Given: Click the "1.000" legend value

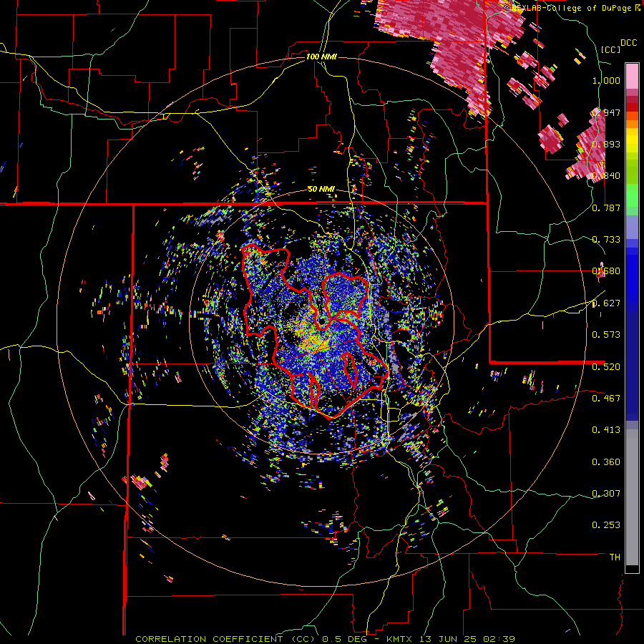Looking at the screenshot, I should [x=606, y=80].
